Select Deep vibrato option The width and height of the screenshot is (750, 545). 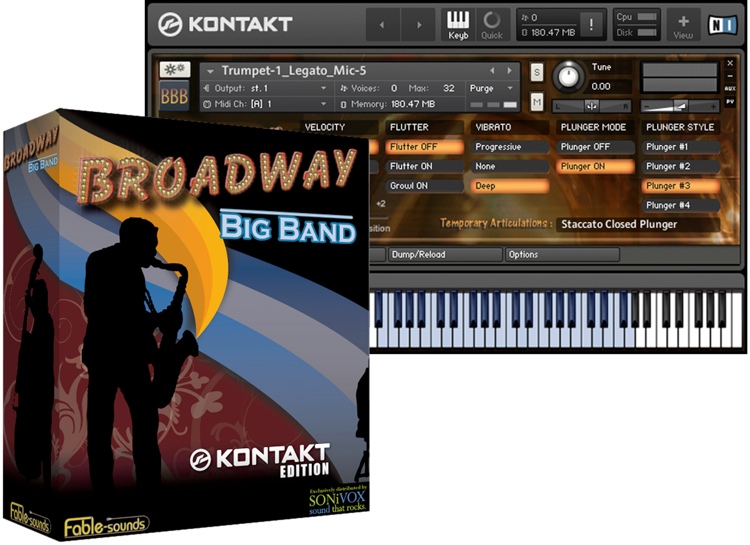[x=510, y=186]
